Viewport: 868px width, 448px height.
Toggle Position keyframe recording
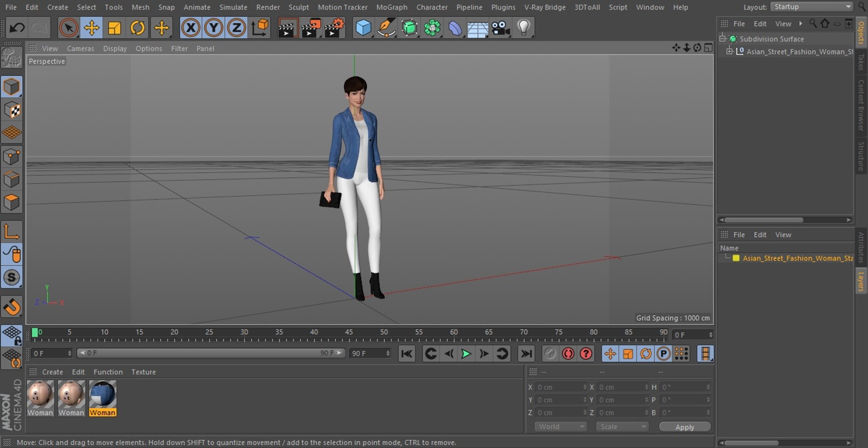[x=610, y=354]
